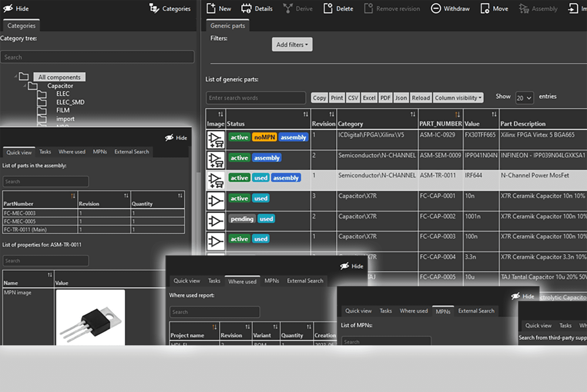This screenshot has height=392, width=587.
Task: Open the Add filters dropdown
Action: (292, 44)
